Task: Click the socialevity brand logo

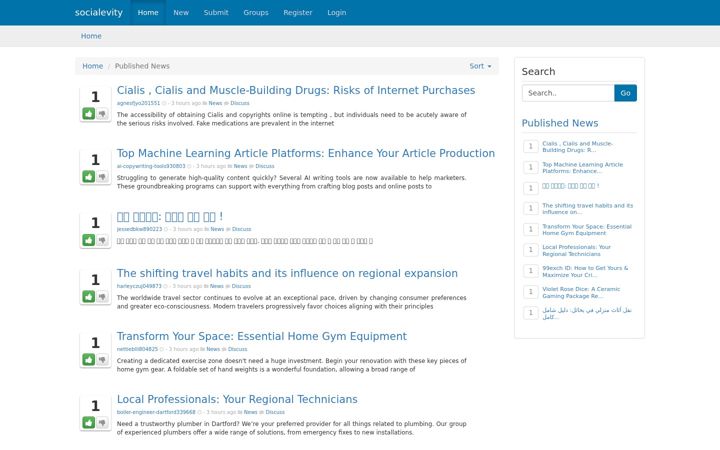Action: (x=99, y=12)
